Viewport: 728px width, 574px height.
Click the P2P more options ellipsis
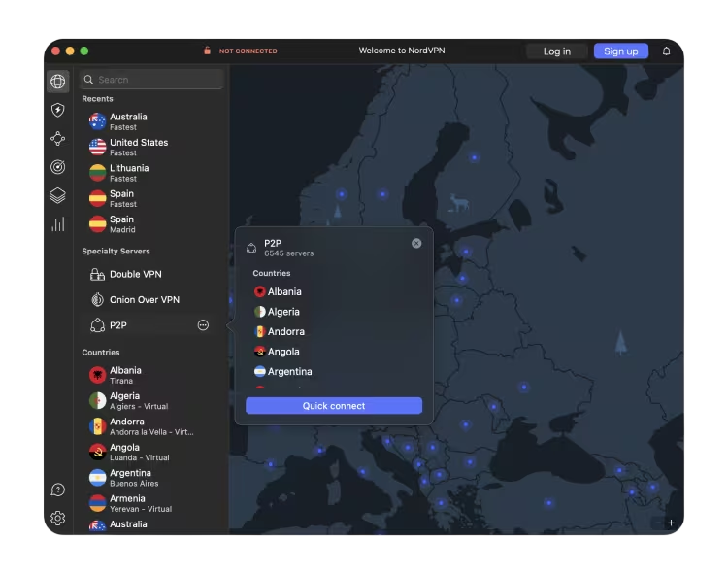(x=203, y=325)
